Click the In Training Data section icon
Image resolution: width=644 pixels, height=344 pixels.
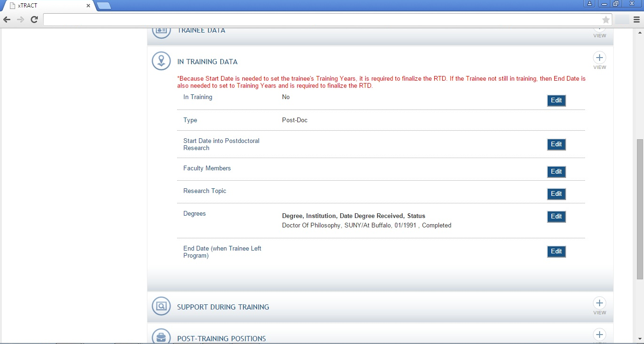click(161, 61)
